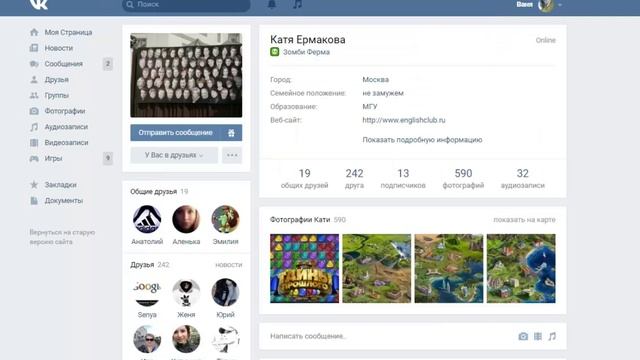Click the VK logo icon
The width and height of the screenshot is (640, 360).
point(39,4)
